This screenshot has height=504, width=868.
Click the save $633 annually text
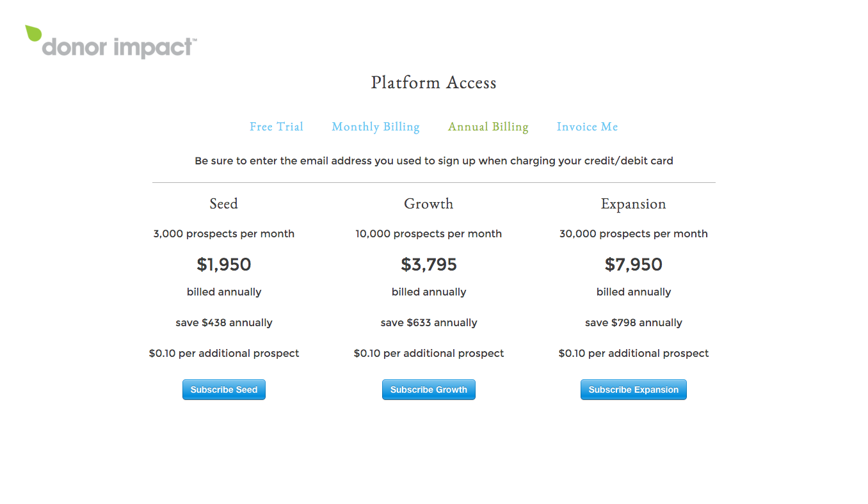point(429,323)
